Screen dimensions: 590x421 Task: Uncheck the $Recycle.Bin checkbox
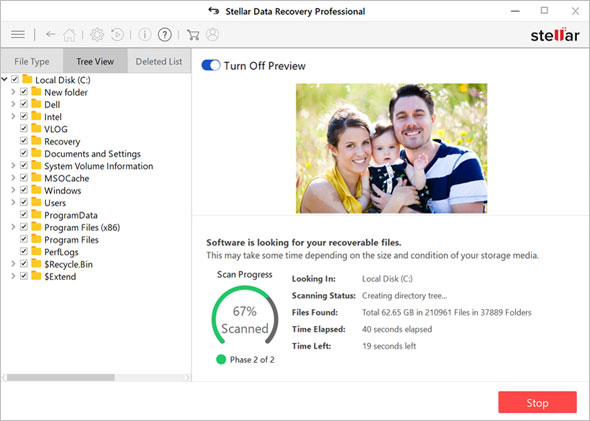(x=24, y=263)
